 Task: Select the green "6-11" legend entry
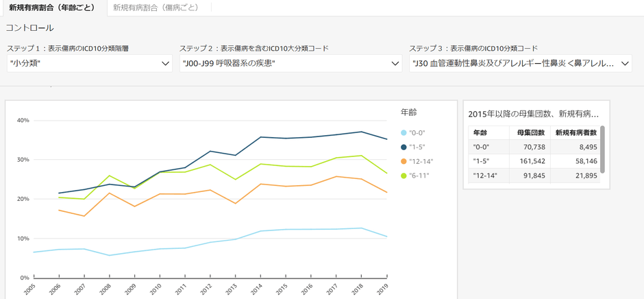pyautogui.click(x=418, y=176)
